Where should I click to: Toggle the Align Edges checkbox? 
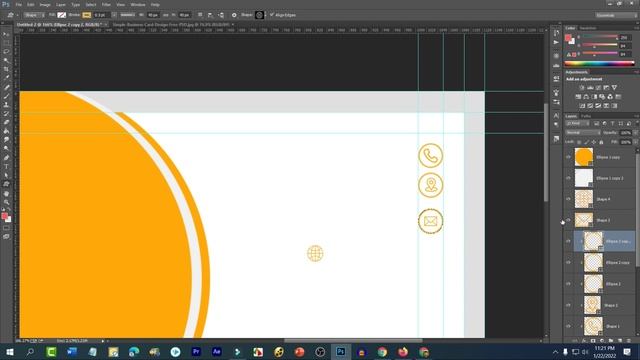click(272, 15)
